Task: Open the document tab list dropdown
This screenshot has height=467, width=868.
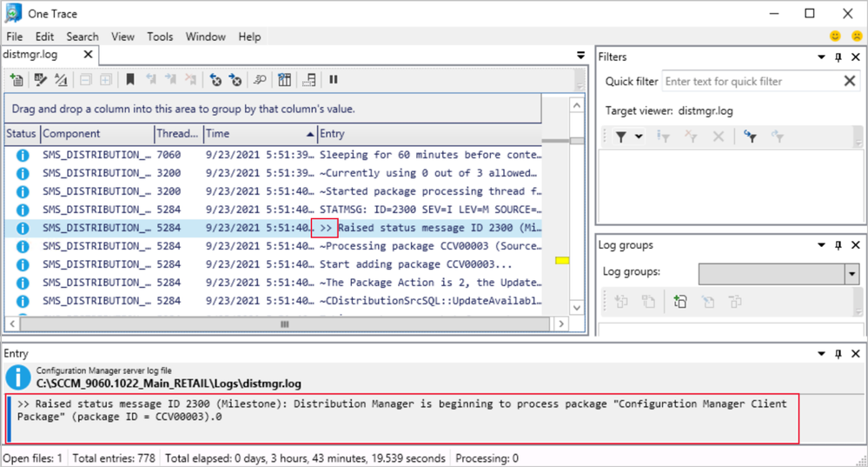Action: coord(580,55)
